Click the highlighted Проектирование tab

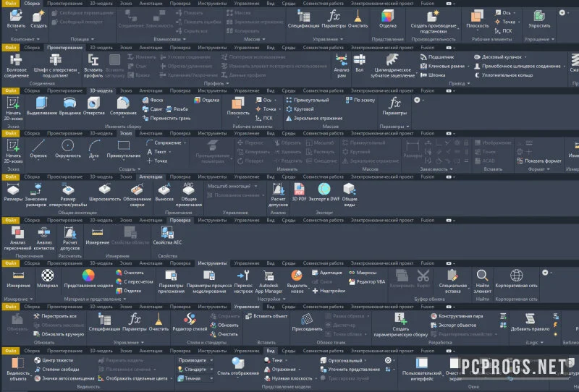tap(64, 47)
